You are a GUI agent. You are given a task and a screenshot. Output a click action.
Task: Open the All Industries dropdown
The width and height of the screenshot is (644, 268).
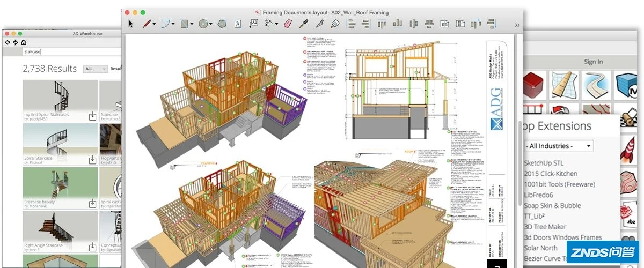[559, 146]
